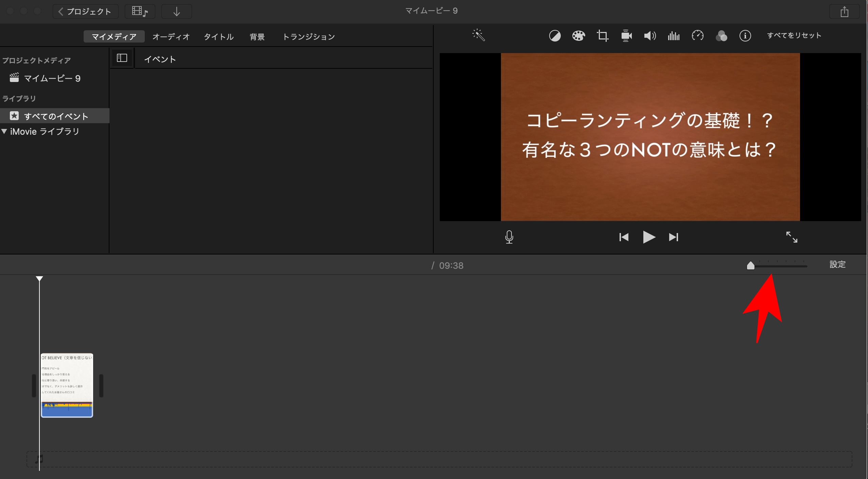Open the import media down-arrow control
The height and width of the screenshot is (479, 868).
177,11
